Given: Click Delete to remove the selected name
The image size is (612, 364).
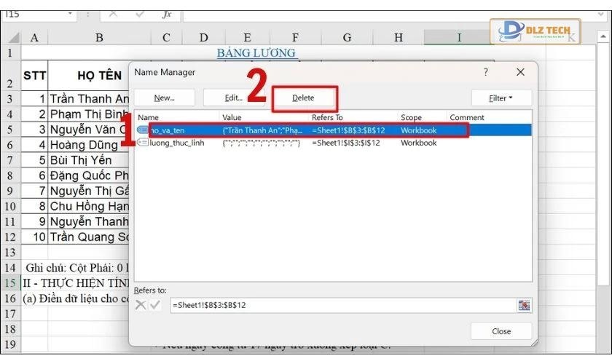Looking at the screenshot, I should coord(304,98).
